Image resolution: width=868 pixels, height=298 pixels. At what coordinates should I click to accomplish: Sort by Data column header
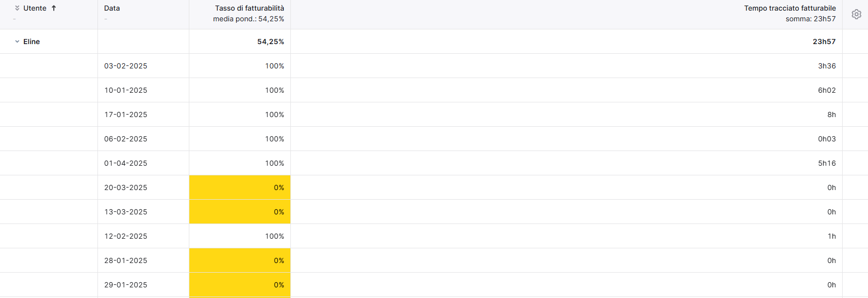pyautogui.click(x=112, y=8)
